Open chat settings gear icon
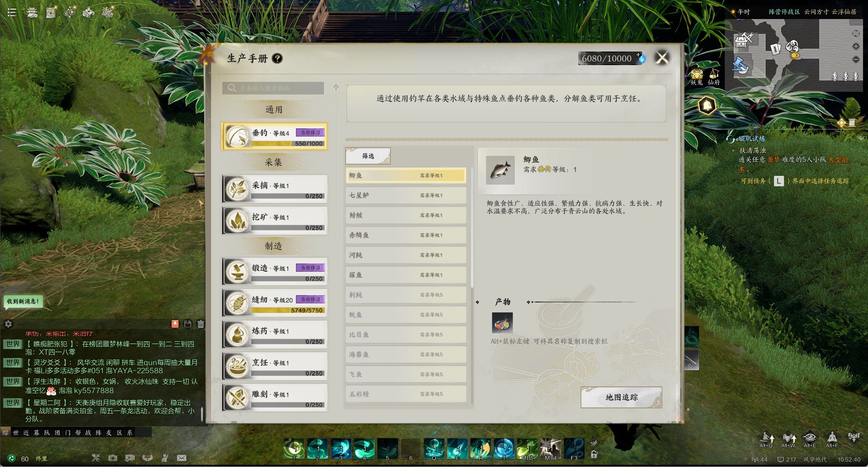Viewport: 868px width, 467px height. coord(8,324)
